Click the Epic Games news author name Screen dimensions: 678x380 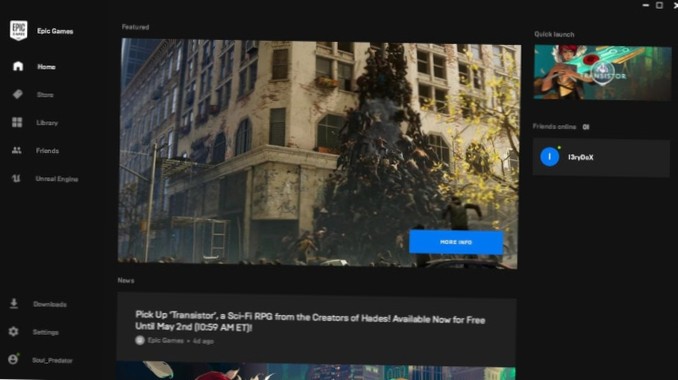tap(166, 341)
